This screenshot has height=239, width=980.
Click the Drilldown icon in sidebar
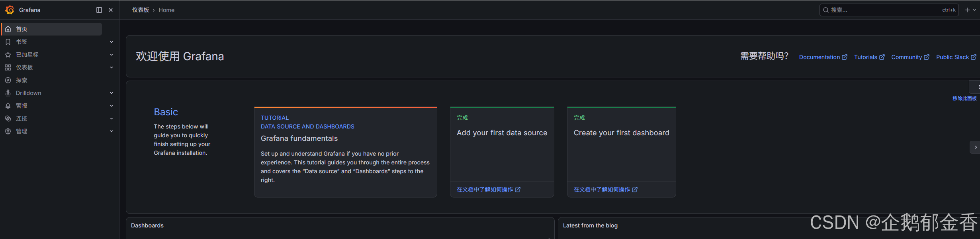point(8,93)
